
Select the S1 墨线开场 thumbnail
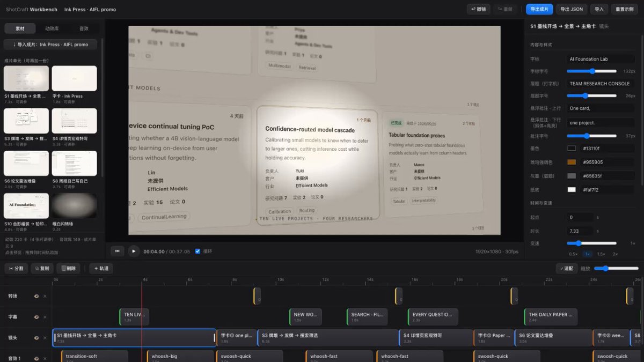(26, 79)
